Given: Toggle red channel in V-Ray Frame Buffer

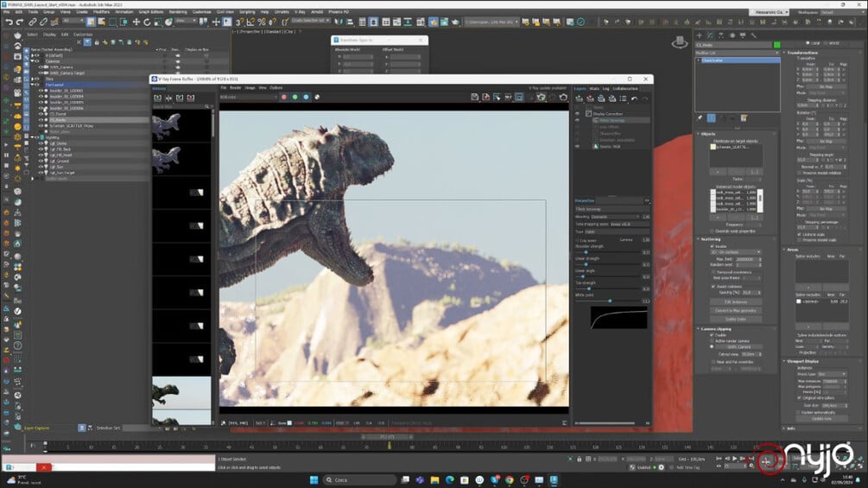Looking at the screenshot, I should coord(284,98).
